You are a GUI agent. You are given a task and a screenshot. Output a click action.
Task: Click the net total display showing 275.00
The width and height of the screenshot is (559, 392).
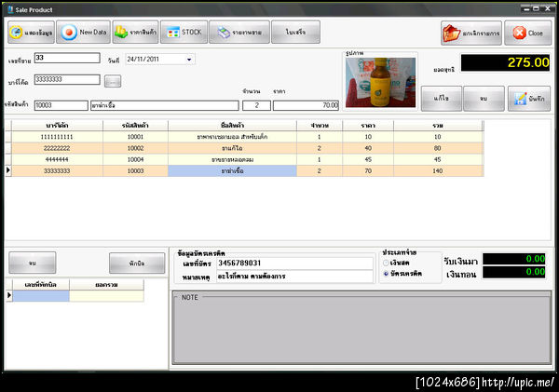(505, 62)
